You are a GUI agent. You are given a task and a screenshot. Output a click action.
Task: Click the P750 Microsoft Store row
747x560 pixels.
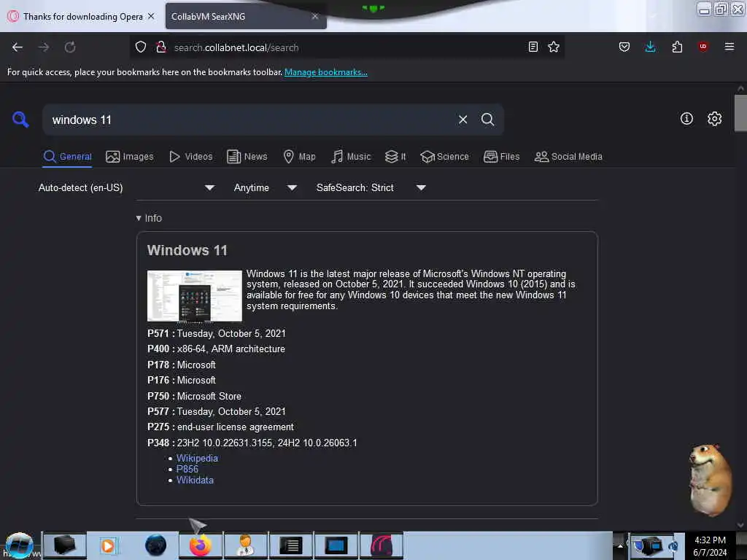pyautogui.click(x=194, y=396)
